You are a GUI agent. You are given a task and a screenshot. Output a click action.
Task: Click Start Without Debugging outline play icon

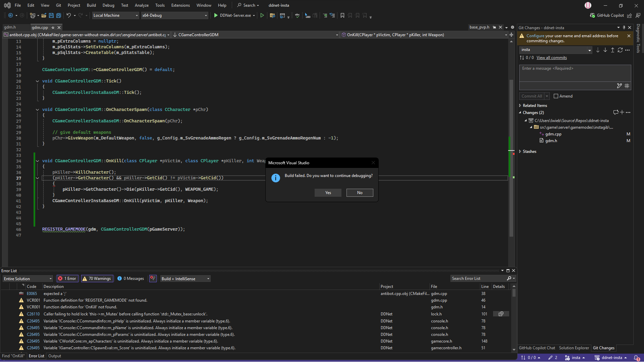click(x=262, y=15)
